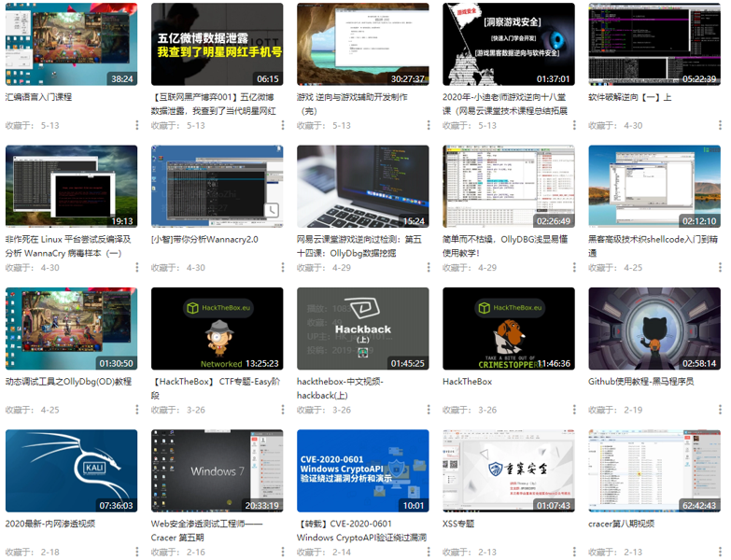The height and width of the screenshot is (560, 731).
Task: Open title 动态调试工具之OllyDbg(OD)教程
Action: pos(68,382)
